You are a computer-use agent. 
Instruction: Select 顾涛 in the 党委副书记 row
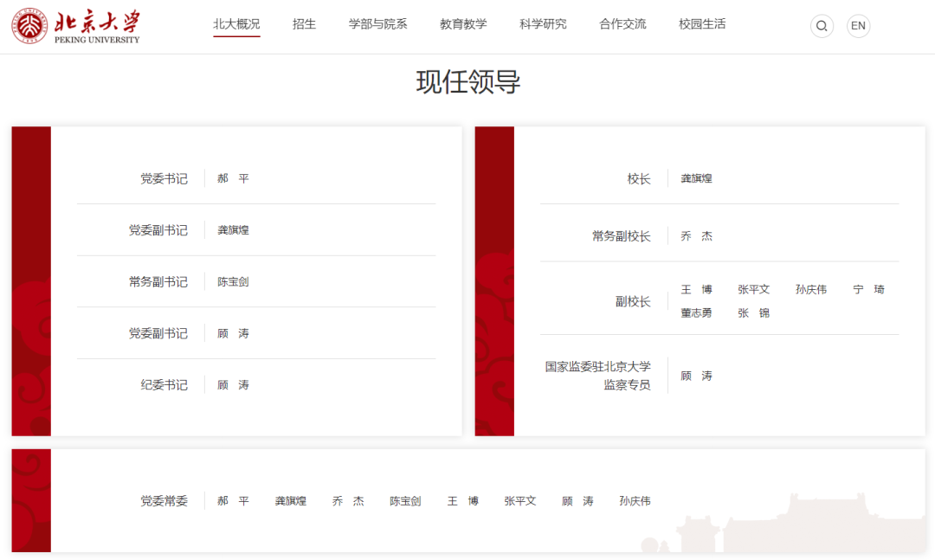tap(233, 332)
